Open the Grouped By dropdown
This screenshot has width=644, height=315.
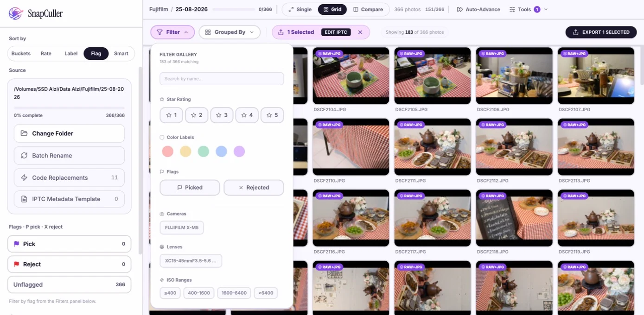point(230,32)
